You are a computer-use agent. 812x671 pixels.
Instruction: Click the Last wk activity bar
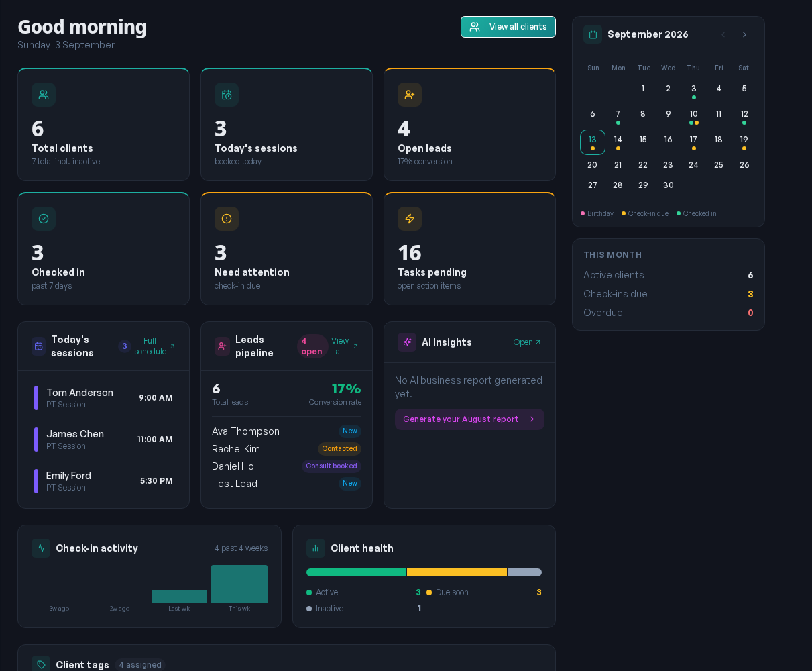[x=179, y=597]
